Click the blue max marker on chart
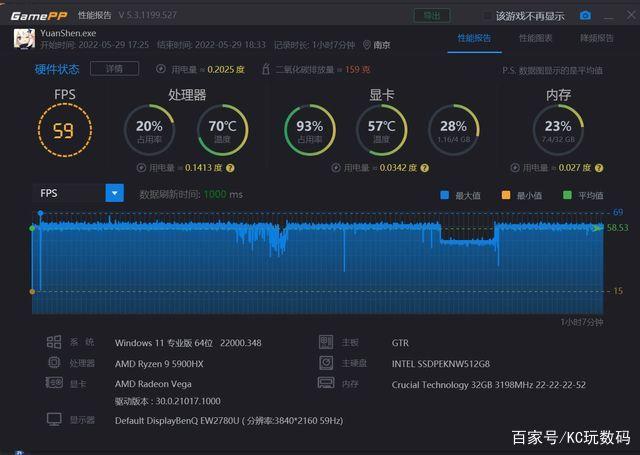Screen dimensions: 640x455 pyautogui.click(x=40, y=213)
